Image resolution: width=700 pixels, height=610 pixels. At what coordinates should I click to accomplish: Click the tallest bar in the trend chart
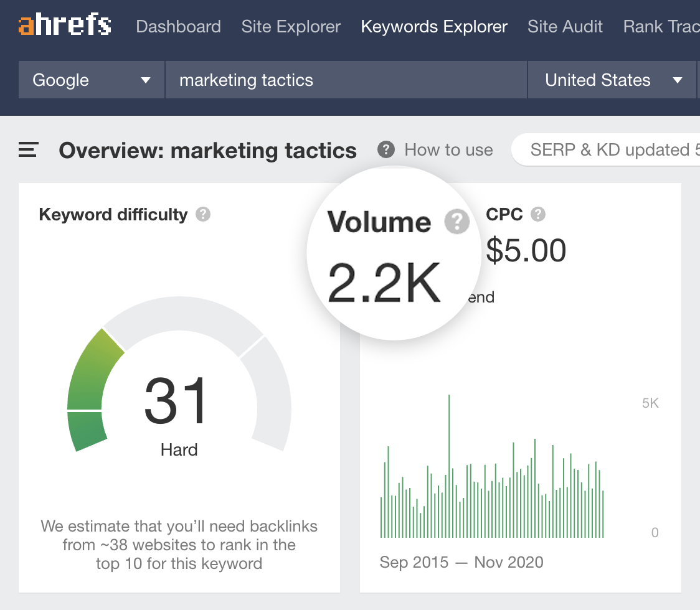(x=449, y=466)
